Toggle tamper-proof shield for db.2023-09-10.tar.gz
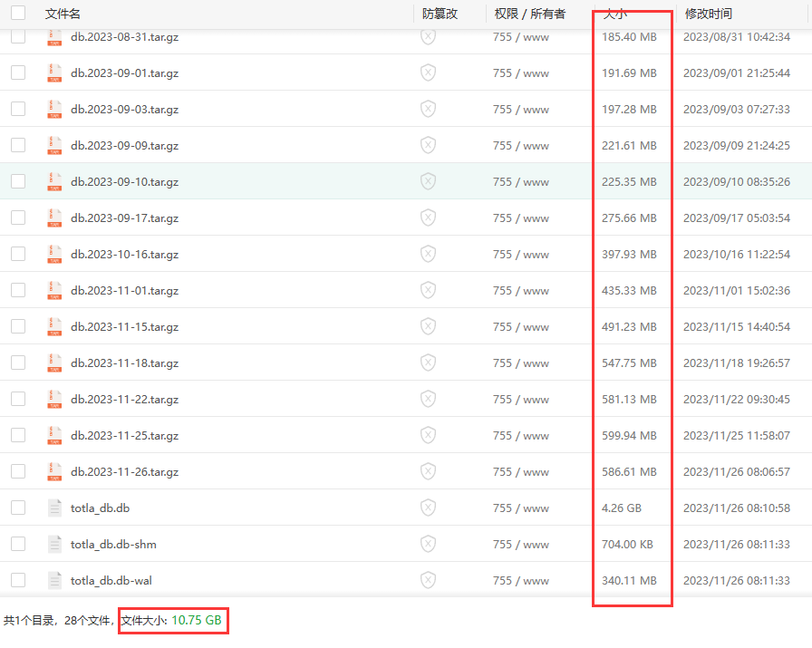Screen dimensions: 812x648 click(428, 181)
